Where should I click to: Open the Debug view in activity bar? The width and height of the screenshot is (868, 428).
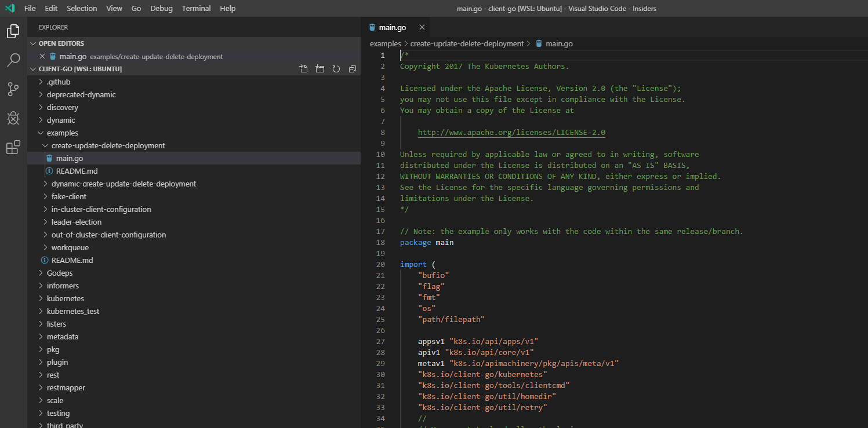click(13, 118)
